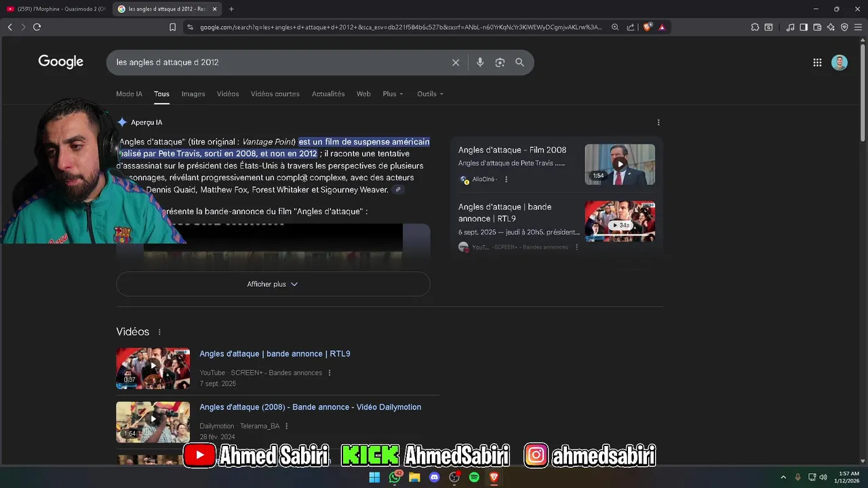
Task: Bookmark this page in the address bar
Action: [x=172, y=27]
